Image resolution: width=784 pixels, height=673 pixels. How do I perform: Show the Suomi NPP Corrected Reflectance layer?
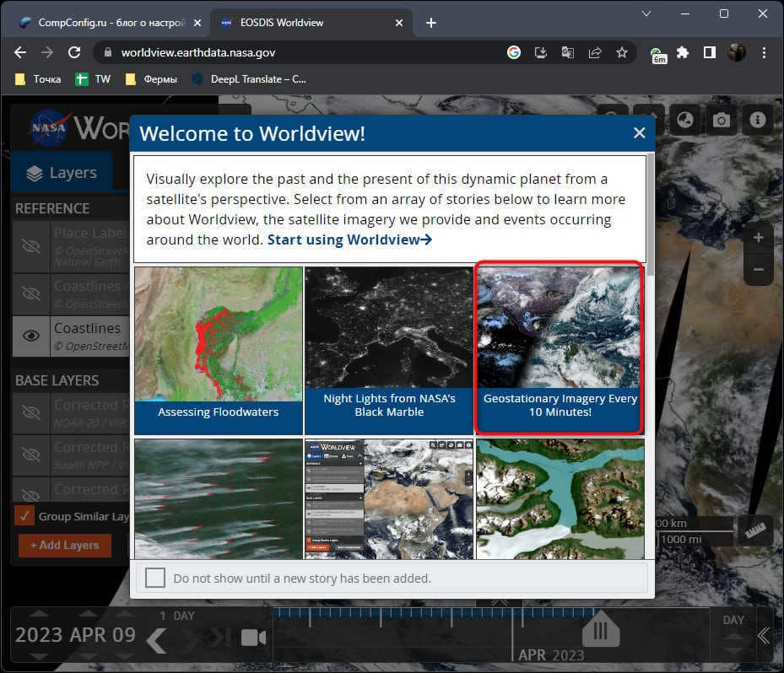click(31, 455)
